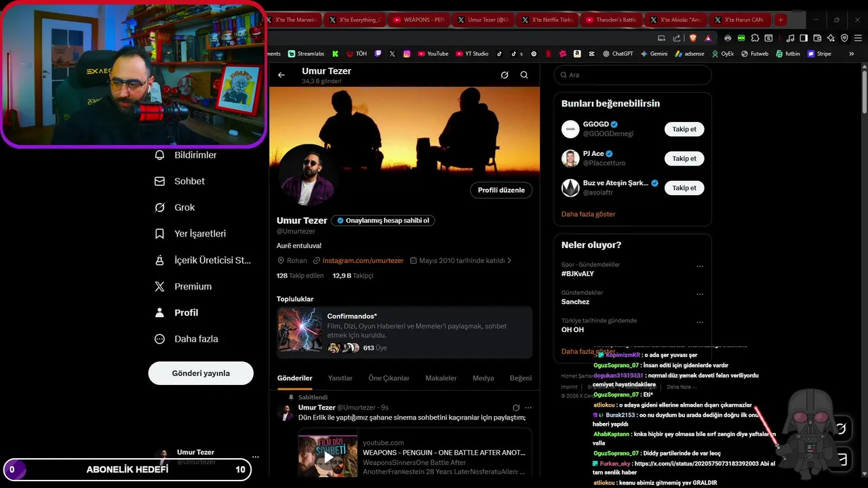Open the pinned post's three-dot menu
The height and width of the screenshot is (488, 868).
(528, 408)
